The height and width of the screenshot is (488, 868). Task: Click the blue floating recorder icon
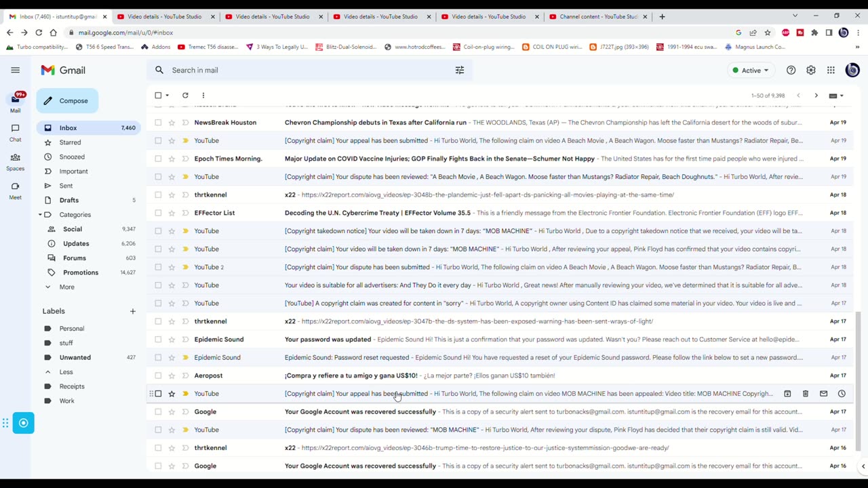coord(23,423)
